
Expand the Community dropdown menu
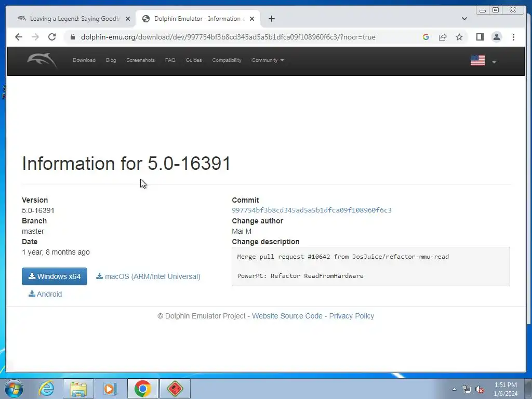(268, 60)
